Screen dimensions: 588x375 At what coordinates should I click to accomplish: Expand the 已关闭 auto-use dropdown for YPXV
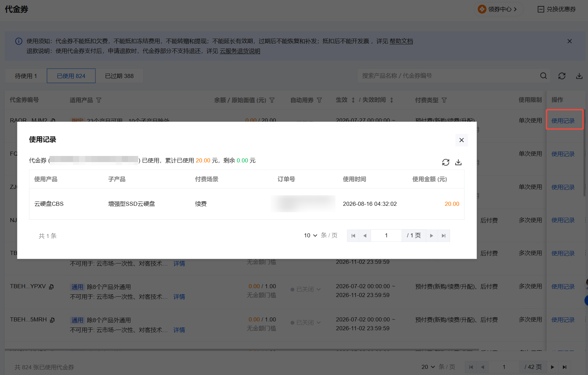306,289
